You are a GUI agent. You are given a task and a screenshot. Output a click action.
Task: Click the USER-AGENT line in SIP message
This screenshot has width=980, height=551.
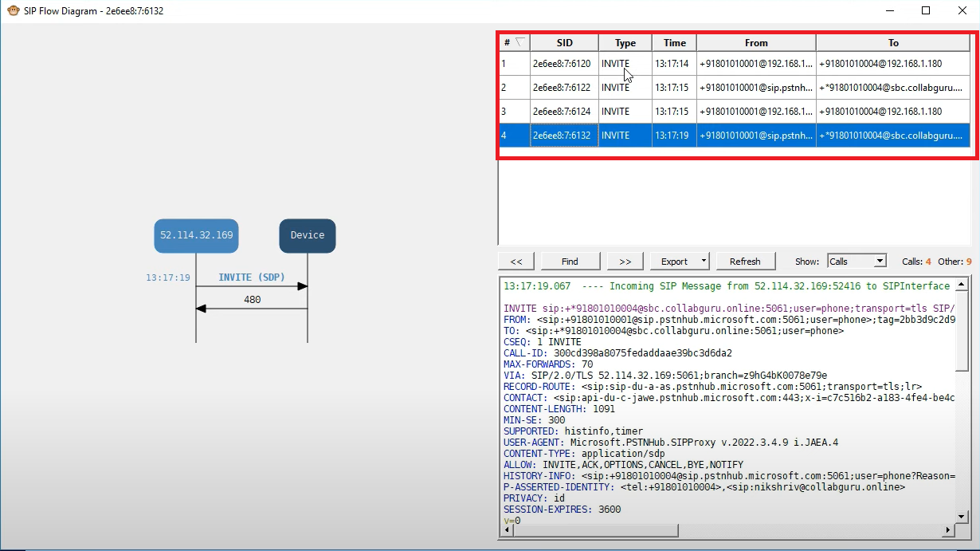tap(671, 442)
